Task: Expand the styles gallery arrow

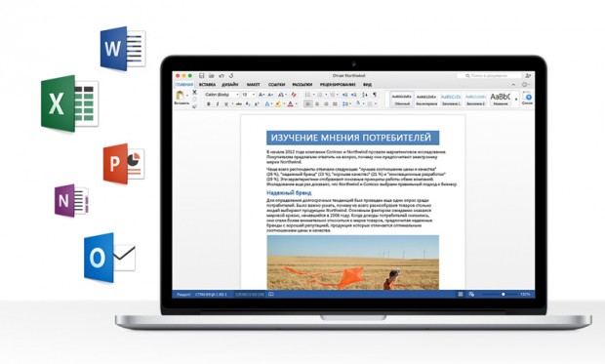Action: pyautogui.click(x=516, y=100)
